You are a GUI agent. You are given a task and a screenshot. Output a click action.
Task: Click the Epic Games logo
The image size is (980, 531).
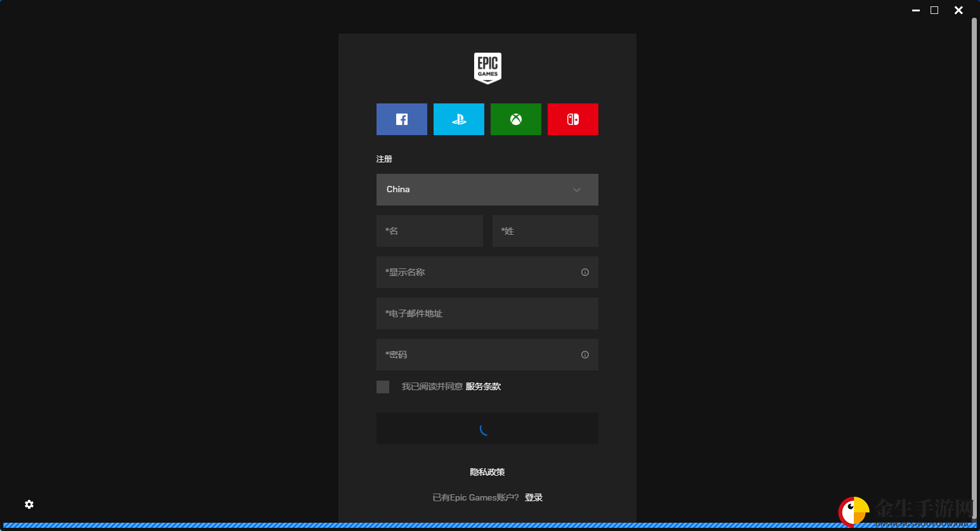[x=487, y=68]
